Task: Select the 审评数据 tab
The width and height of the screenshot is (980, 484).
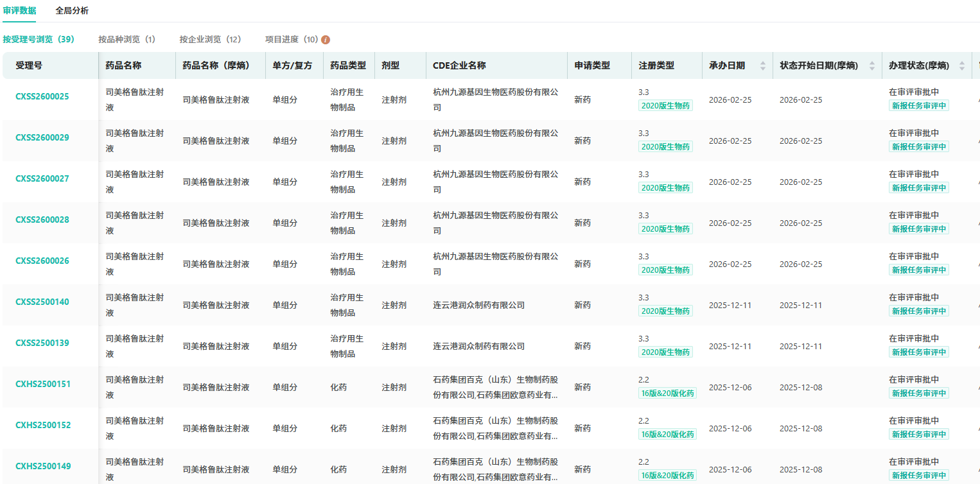Action: tap(19, 11)
